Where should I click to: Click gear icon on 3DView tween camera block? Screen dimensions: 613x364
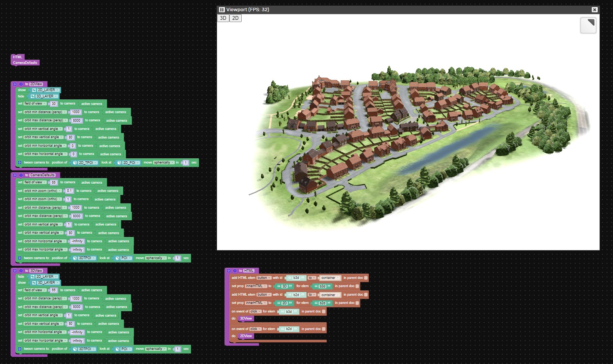[20, 349]
